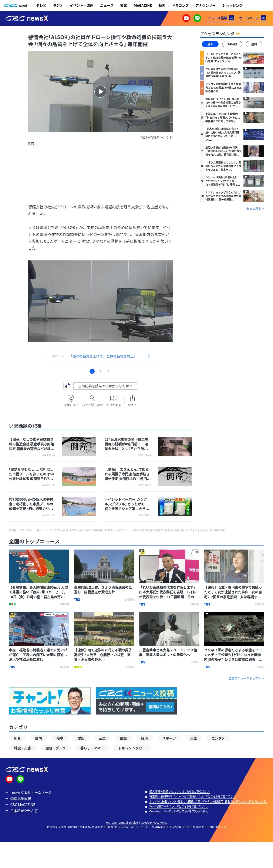
Task: Select the 愛知 category chip
Action: tap(81, 738)
